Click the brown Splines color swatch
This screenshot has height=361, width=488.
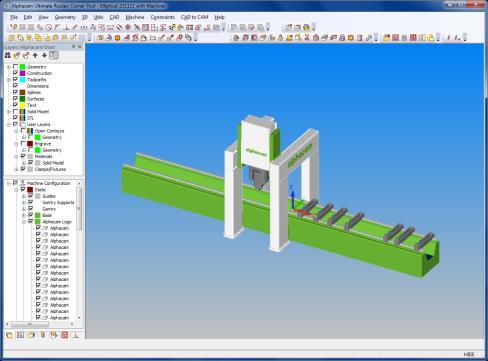(x=23, y=92)
